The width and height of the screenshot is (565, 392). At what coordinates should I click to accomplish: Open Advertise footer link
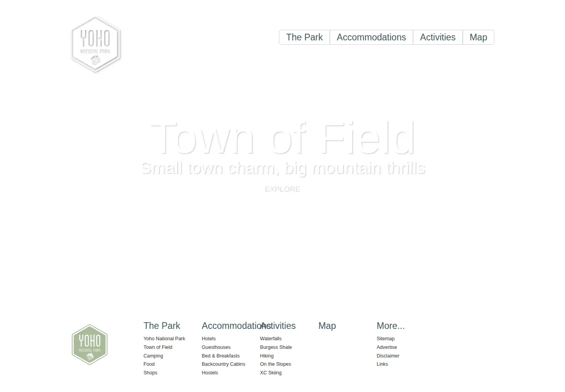(387, 347)
